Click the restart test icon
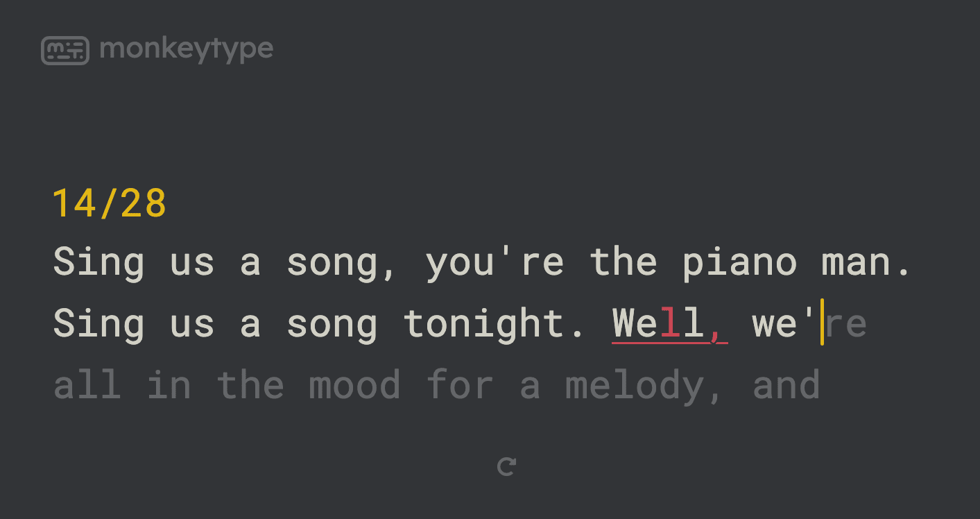 [x=507, y=467]
